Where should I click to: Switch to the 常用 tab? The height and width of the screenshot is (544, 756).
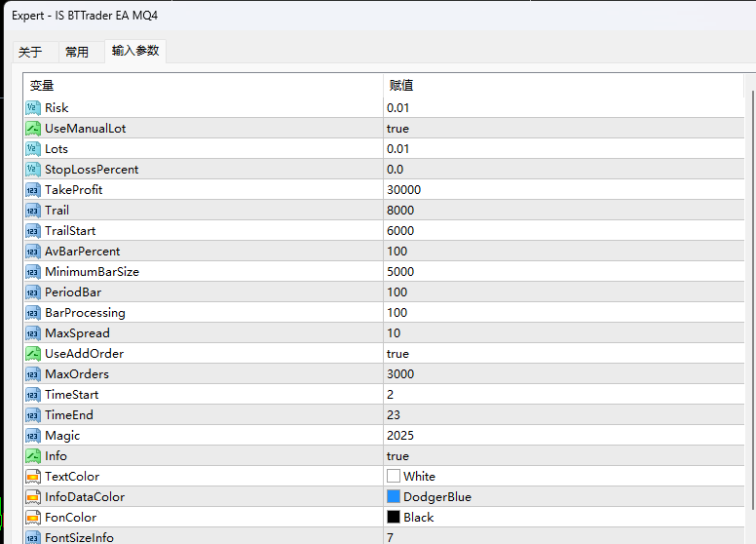77,52
